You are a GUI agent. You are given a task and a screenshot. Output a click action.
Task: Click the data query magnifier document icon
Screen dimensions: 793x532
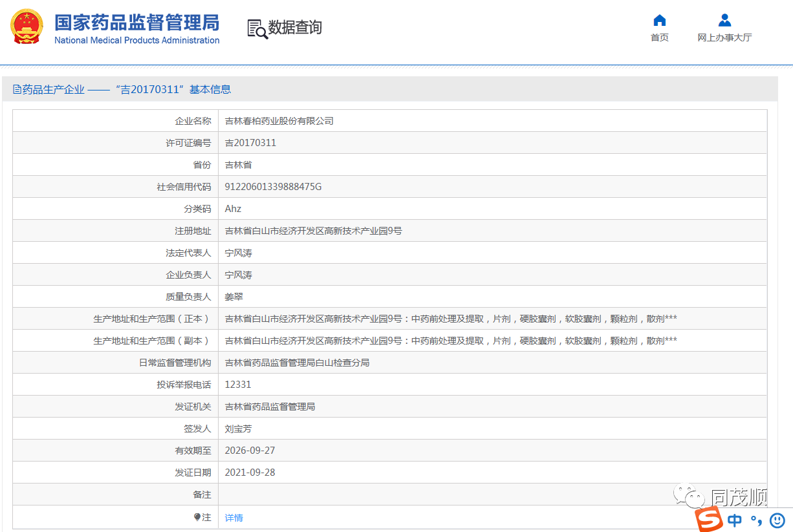tap(257, 28)
